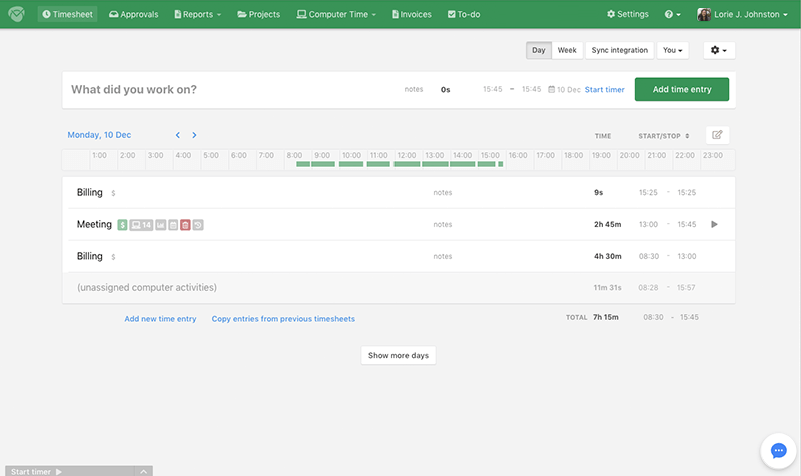This screenshot has height=476, width=801.
Task: Click the 9s duration value
Action: coord(598,193)
